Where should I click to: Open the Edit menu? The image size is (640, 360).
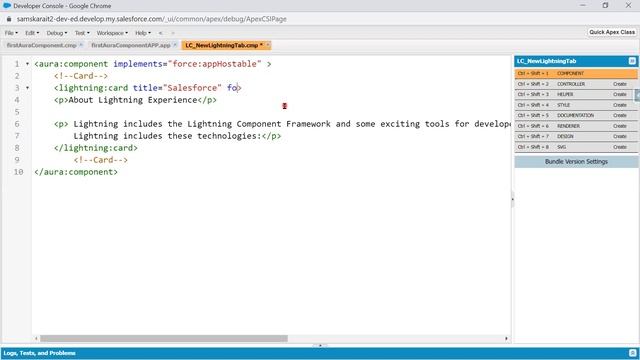32,33
